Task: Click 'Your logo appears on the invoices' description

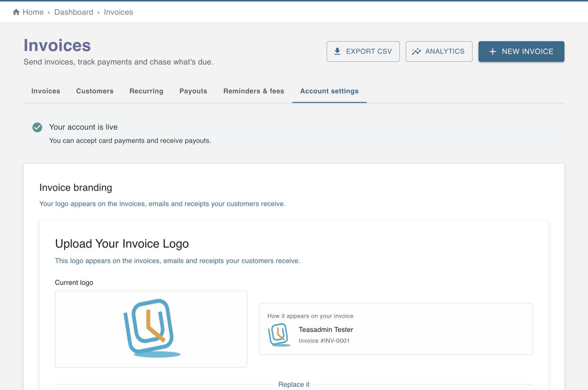Action: pos(162,204)
